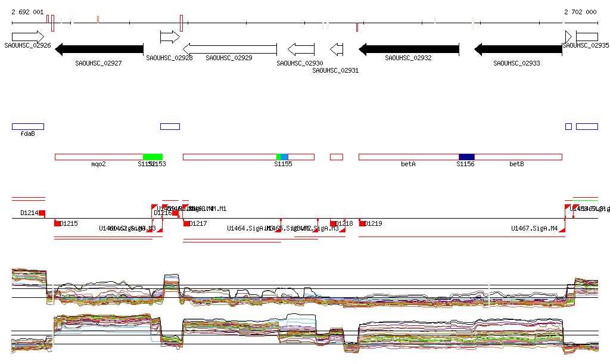Click the blue fdaB annotation box

click(28, 126)
